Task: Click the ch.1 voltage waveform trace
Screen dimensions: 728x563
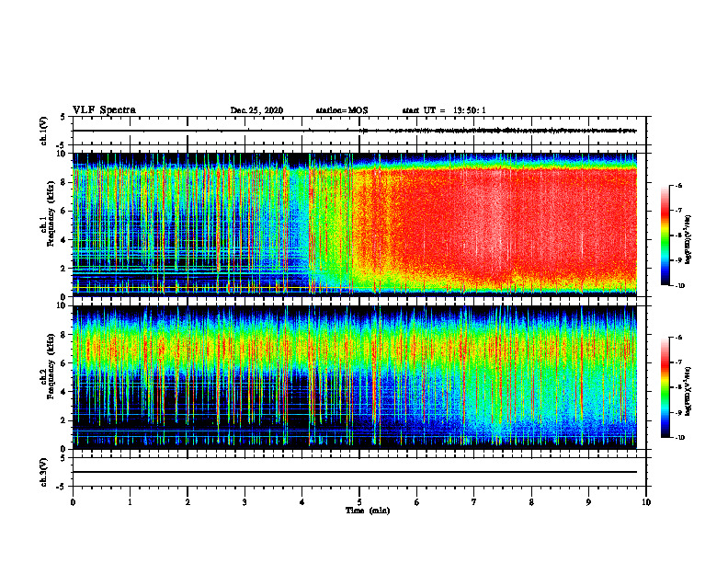Action: point(355,131)
